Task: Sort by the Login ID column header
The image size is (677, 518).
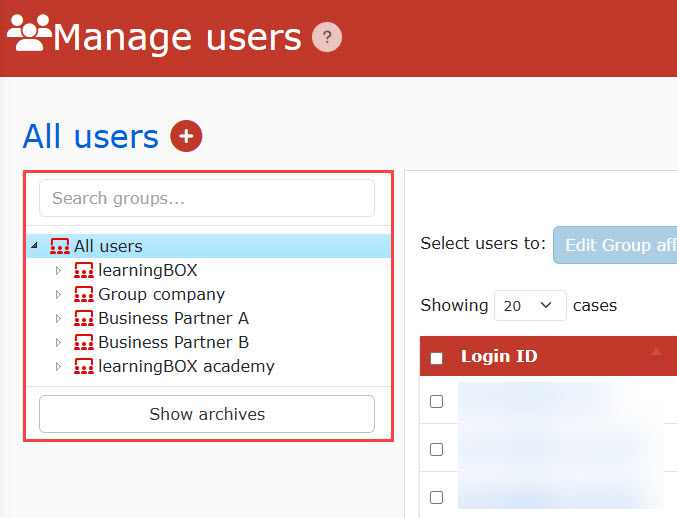Action: coord(498,356)
